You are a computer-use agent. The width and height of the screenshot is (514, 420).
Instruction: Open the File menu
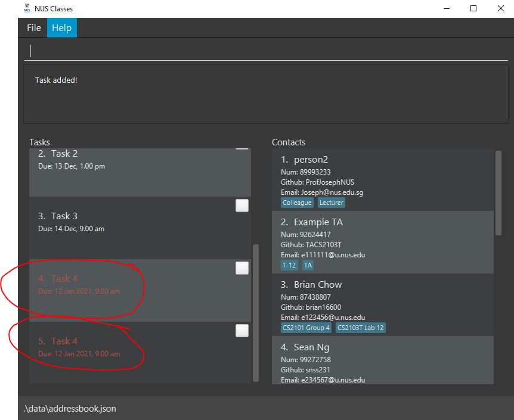coord(34,28)
